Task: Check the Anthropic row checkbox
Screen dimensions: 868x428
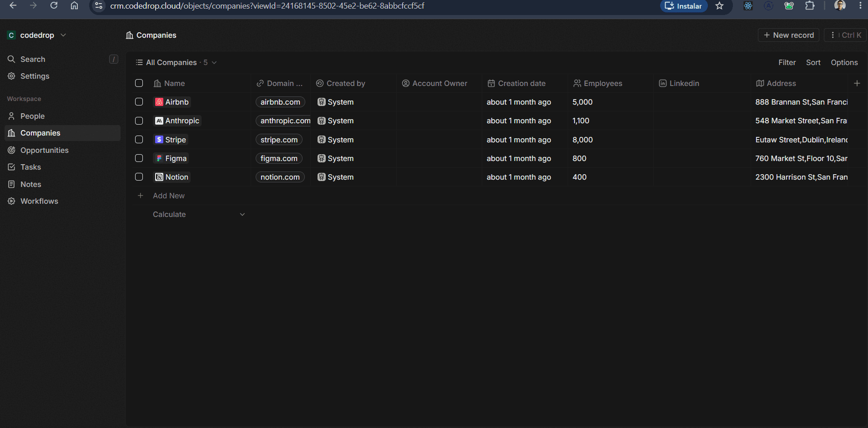Action: point(139,121)
